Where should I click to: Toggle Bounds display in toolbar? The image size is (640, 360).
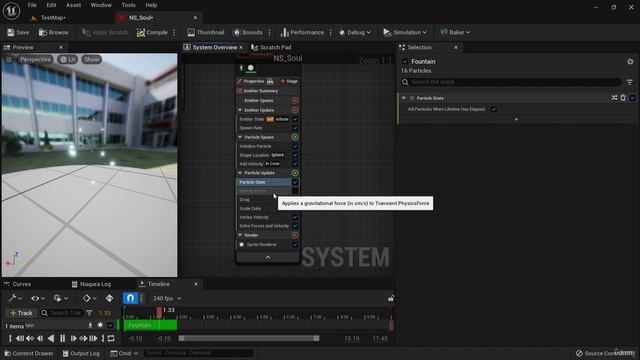coord(248,32)
